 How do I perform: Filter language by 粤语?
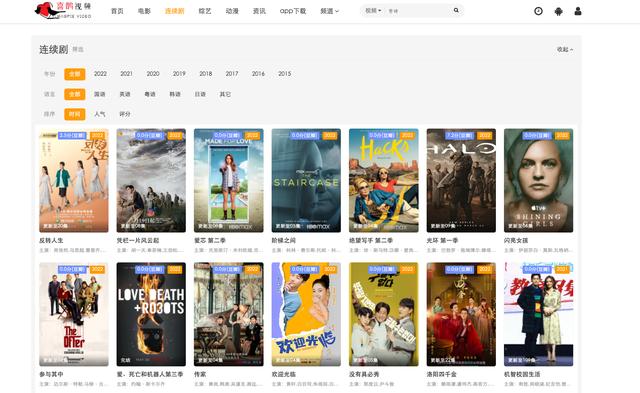[x=150, y=94]
